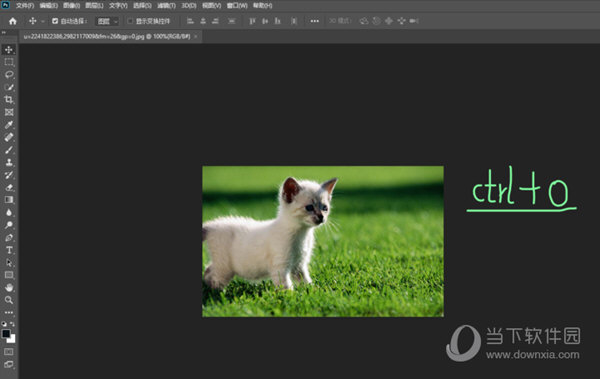Align horizontal centers of layers
The height and width of the screenshot is (379, 600).
(203, 21)
